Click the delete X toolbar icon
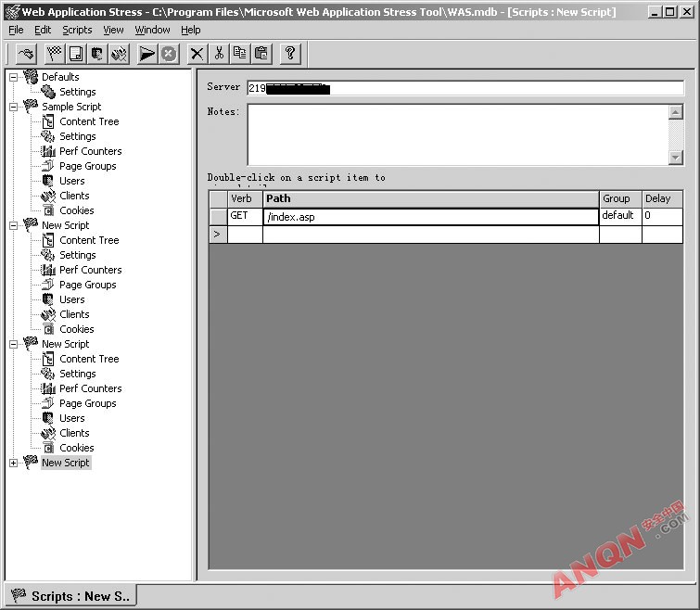Screen dimensions: 700x610 click(x=197, y=54)
